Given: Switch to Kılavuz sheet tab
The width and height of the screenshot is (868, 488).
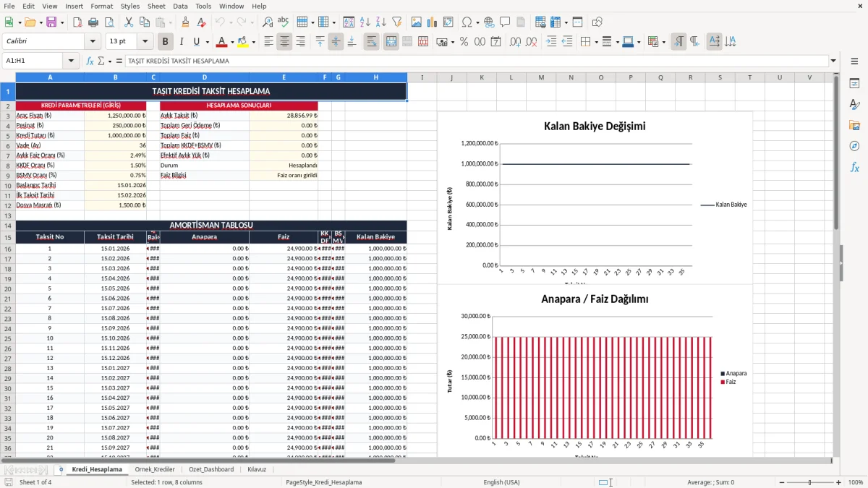Looking at the screenshot, I should tap(257, 469).
